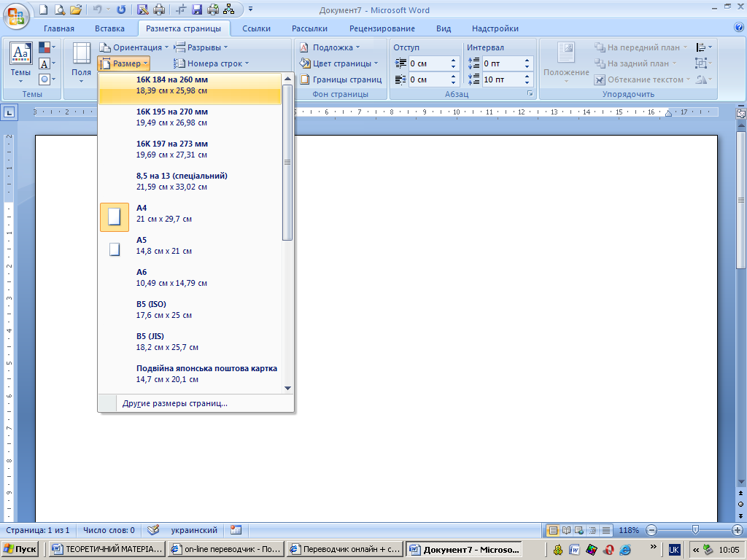Open Orientation (Ориентация) dropdown
The width and height of the screenshot is (747, 560).
click(x=134, y=47)
